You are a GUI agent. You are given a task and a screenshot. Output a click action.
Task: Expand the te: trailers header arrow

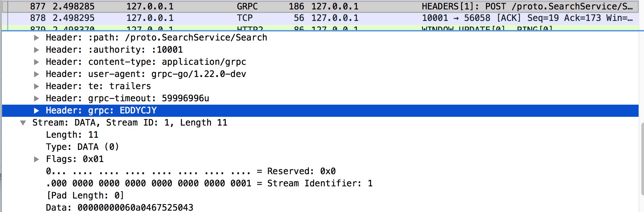[36, 86]
